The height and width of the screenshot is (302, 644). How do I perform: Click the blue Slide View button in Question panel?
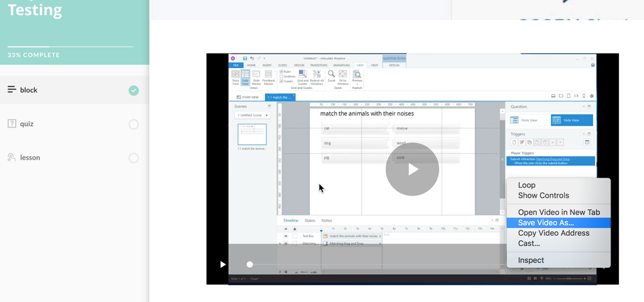tap(572, 120)
